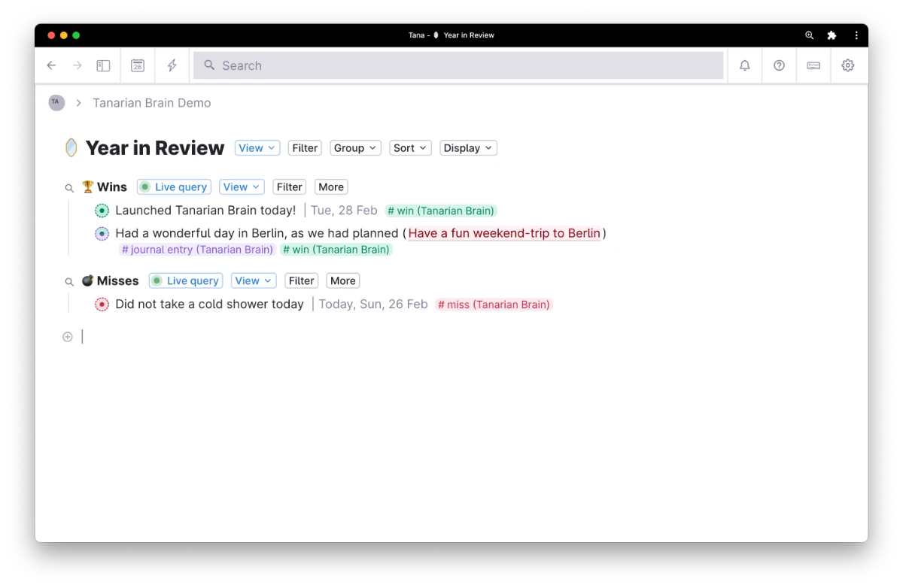
Task: Open Have a fun weekend-trip to Berlin link
Action: pyautogui.click(x=504, y=233)
